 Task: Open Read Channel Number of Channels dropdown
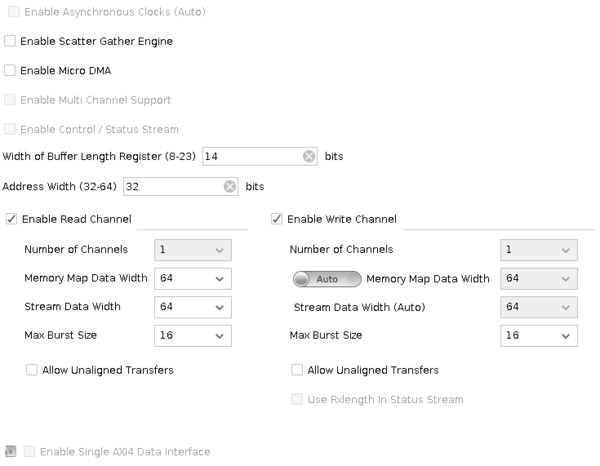point(193,250)
